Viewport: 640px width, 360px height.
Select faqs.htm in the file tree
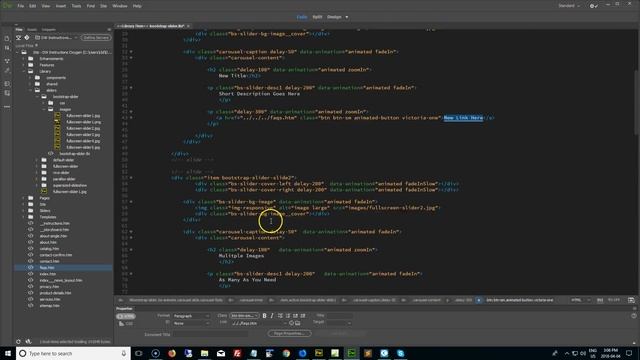(47, 268)
